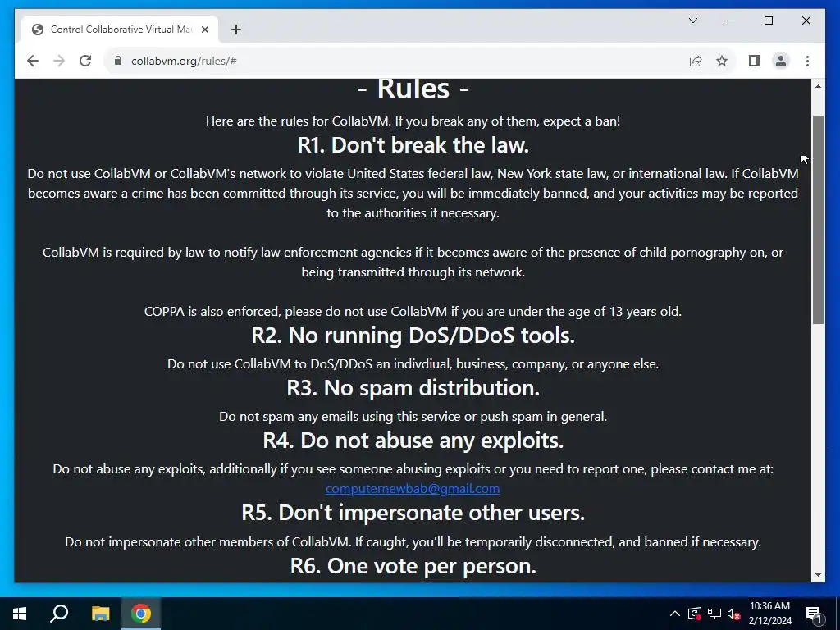Open Chrome's three-dot menu
Viewport: 840px width, 630px height.
pyautogui.click(x=807, y=61)
